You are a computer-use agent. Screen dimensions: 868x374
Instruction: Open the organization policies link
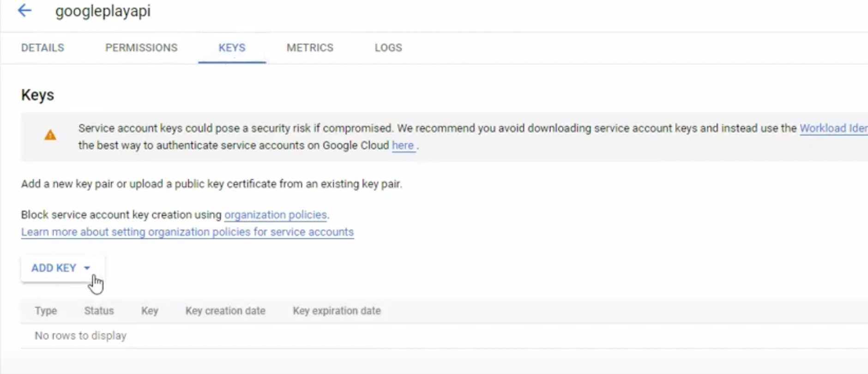pyautogui.click(x=276, y=215)
